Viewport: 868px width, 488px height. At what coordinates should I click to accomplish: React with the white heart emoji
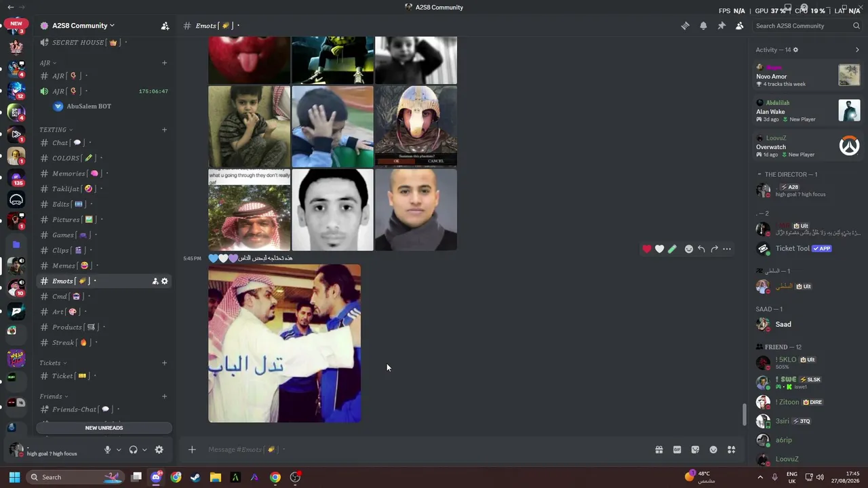click(659, 249)
